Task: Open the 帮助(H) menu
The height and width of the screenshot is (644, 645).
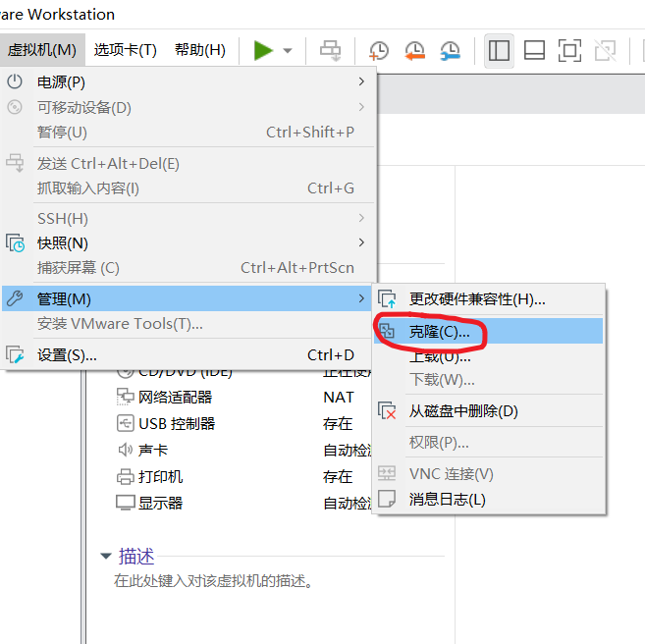Action: pyautogui.click(x=200, y=50)
